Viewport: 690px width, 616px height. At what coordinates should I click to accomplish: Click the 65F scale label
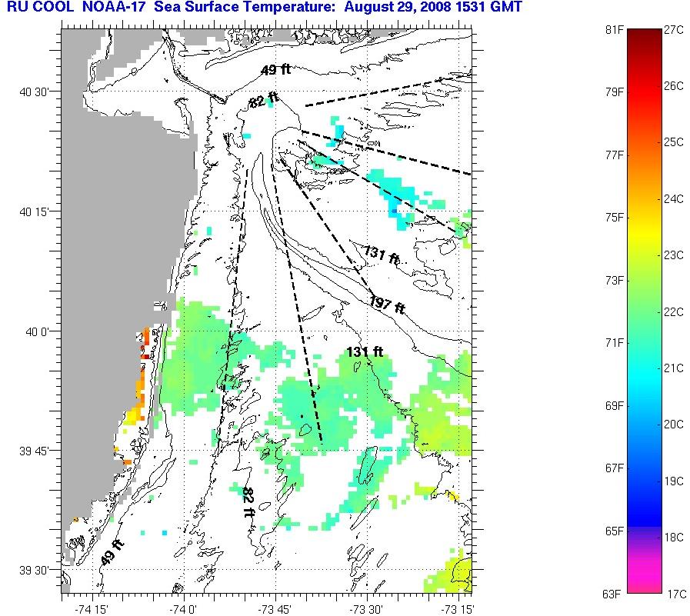[x=615, y=531]
